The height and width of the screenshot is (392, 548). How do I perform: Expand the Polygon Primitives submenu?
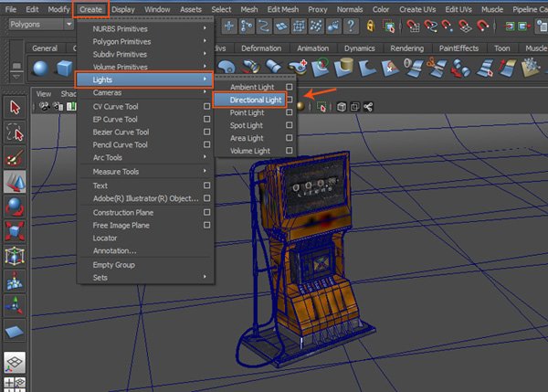144,42
